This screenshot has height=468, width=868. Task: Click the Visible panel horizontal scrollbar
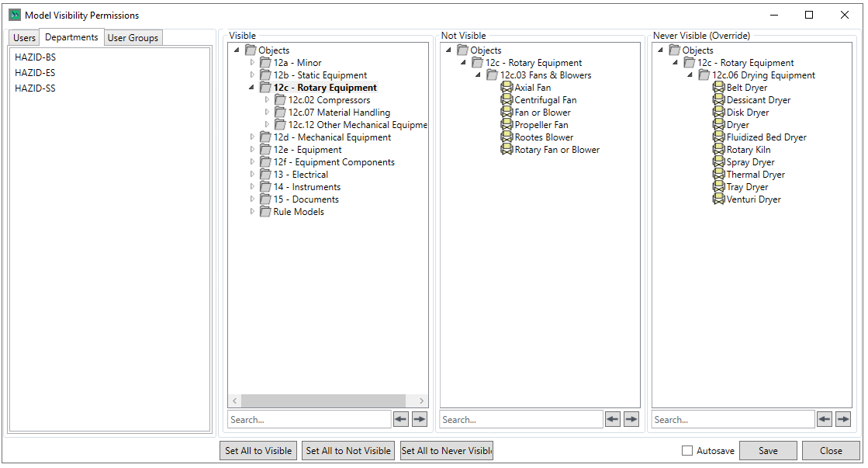click(326, 400)
